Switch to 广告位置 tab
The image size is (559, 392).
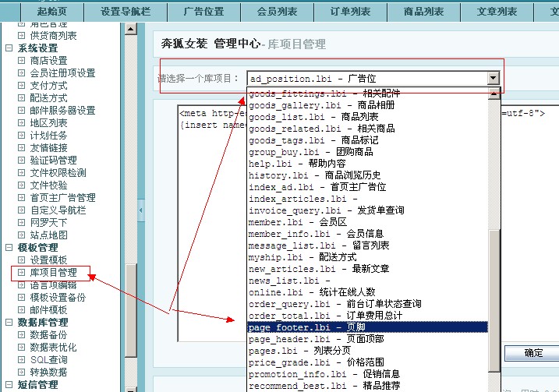coord(204,12)
